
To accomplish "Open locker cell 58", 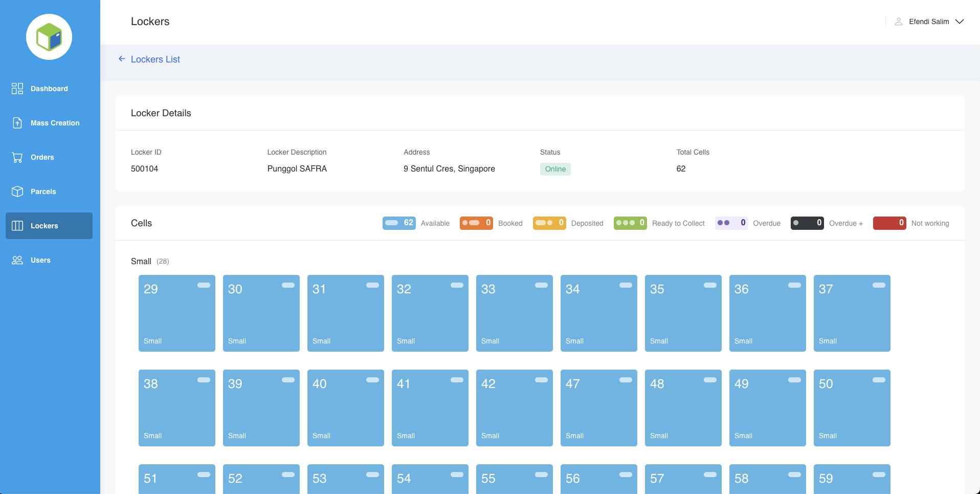I will coord(768,479).
